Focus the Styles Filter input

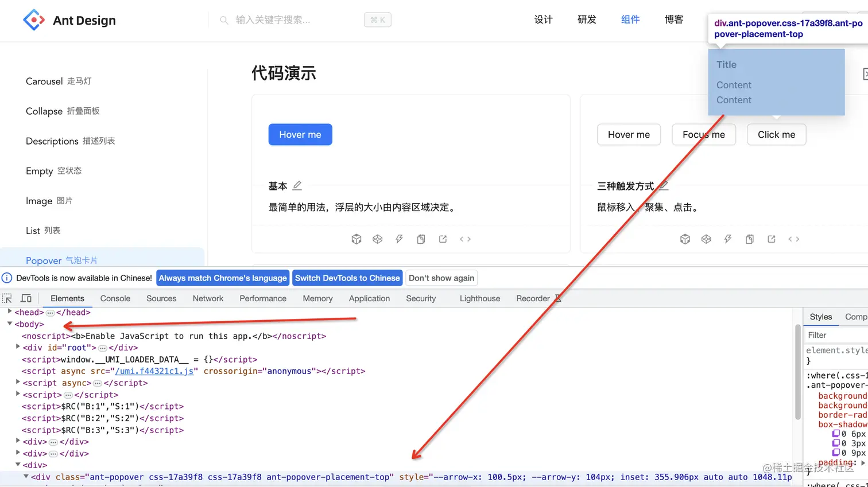point(836,335)
